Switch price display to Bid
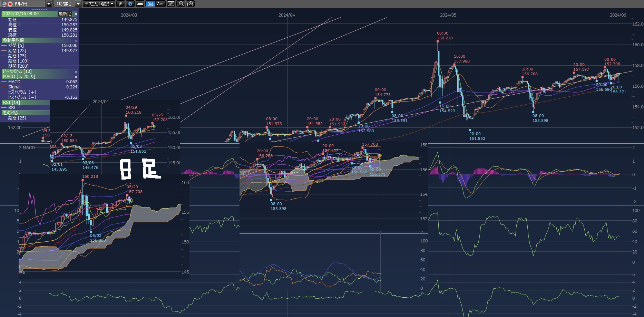 click(150, 4)
